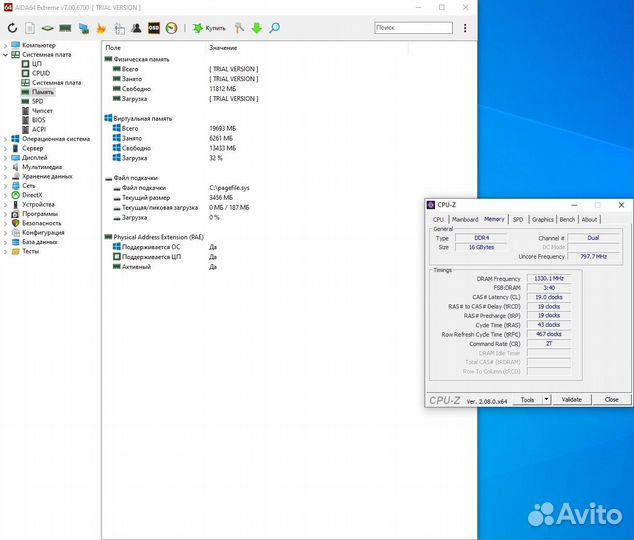This screenshot has width=634, height=540.
Task: Click the flame stability test icon
Action: click(101, 28)
